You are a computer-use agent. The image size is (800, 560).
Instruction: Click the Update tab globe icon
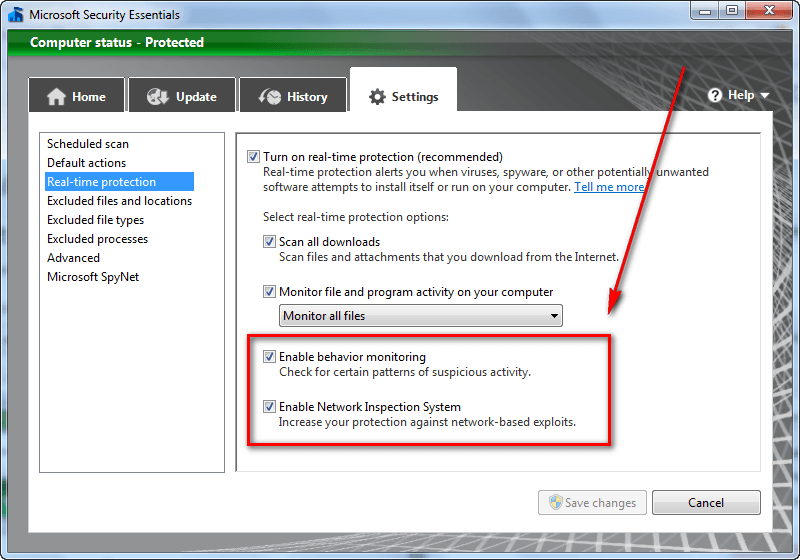(x=158, y=96)
